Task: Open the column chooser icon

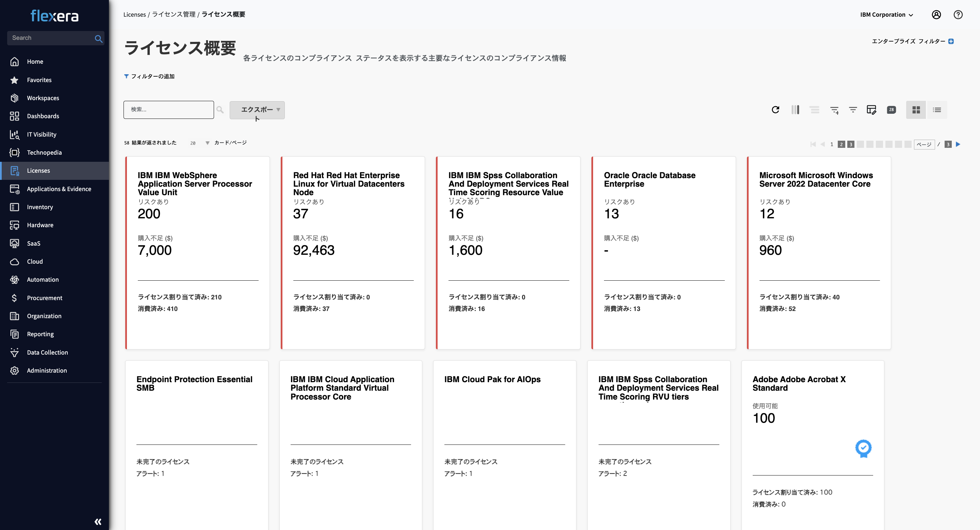Action: pyautogui.click(x=795, y=110)
